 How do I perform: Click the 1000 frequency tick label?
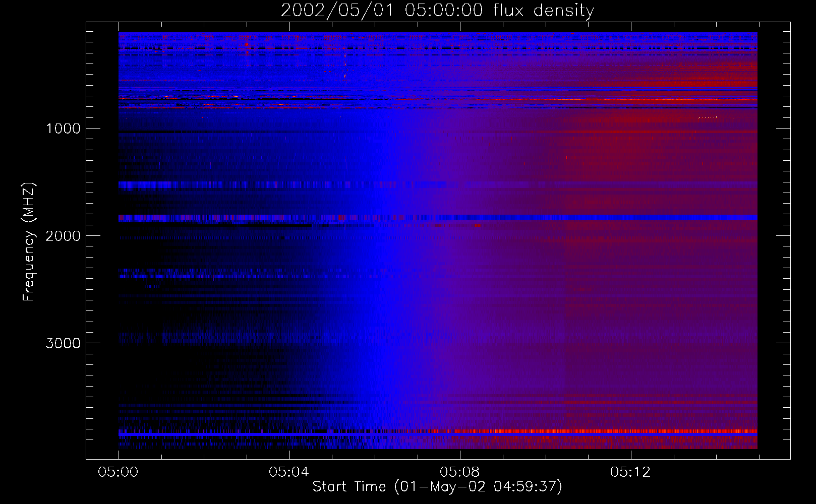pos(63,129)
